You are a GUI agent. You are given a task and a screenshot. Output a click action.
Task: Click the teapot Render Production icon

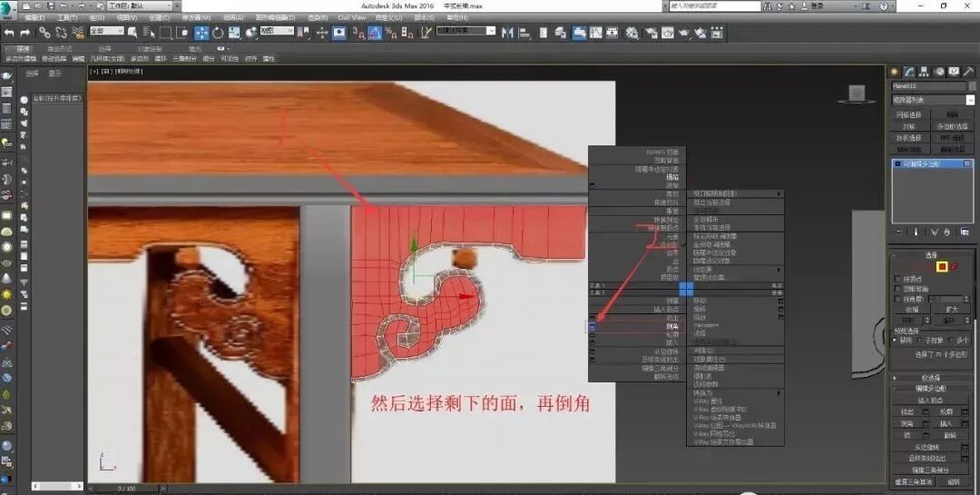pyautogui.click(x=684, y=33)
